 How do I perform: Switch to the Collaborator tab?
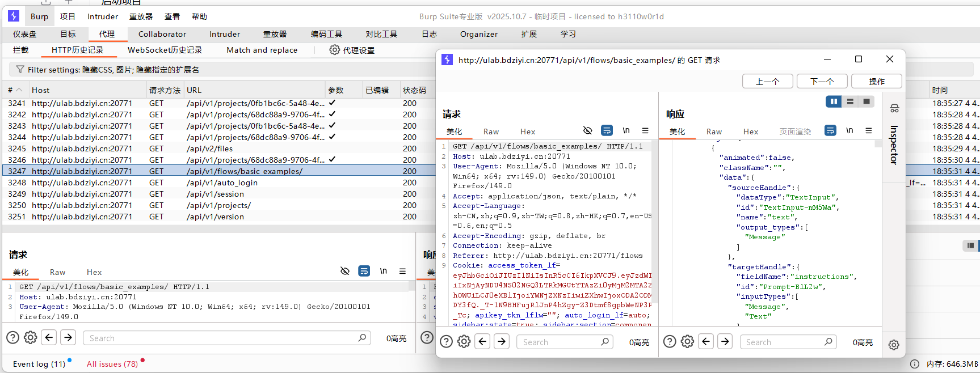162,34
